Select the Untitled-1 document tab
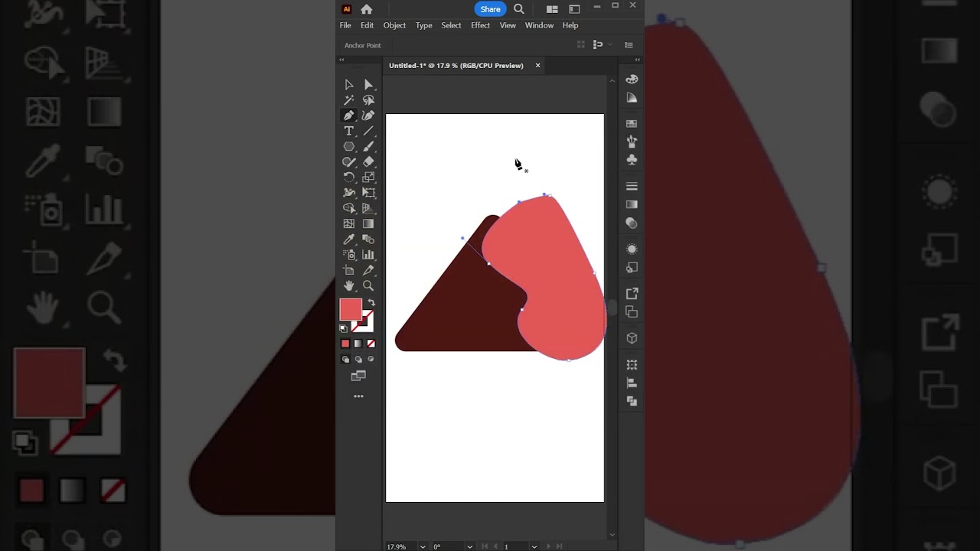This screenshot has width=980, height=551. [x=456, y=66]
